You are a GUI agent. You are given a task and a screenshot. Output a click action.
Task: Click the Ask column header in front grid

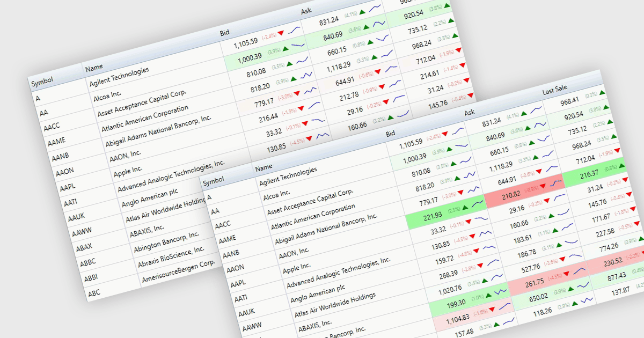point(470,112)
